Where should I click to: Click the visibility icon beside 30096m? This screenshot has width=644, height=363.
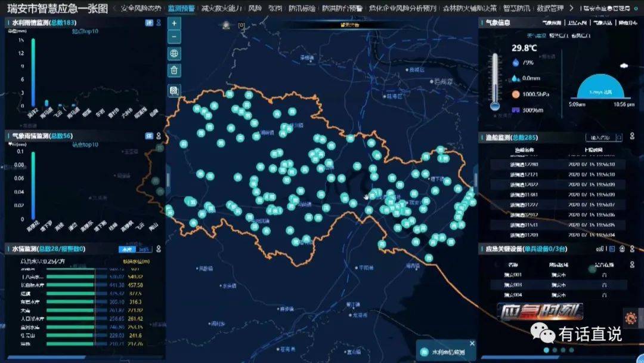[x=515, y=110]
